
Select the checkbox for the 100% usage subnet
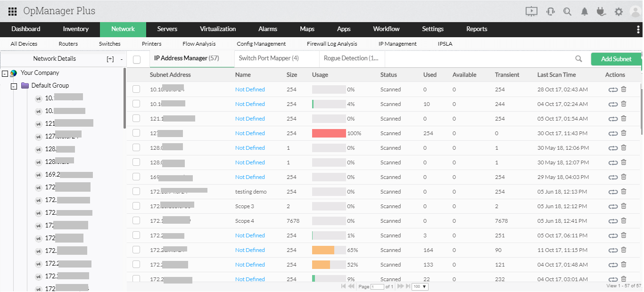136,133
